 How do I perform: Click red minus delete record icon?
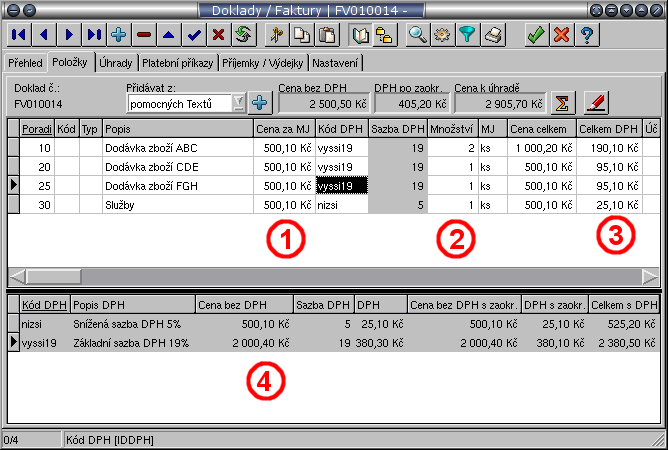[x=144, y=35]
